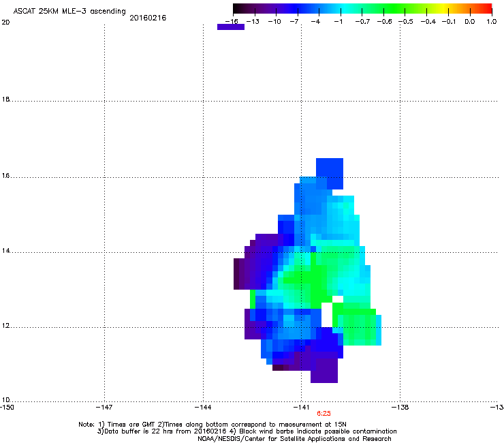Screen dimensions: 504x443
Task: Click the colorbar label -0.4
Action: click(x=428, y=22)
